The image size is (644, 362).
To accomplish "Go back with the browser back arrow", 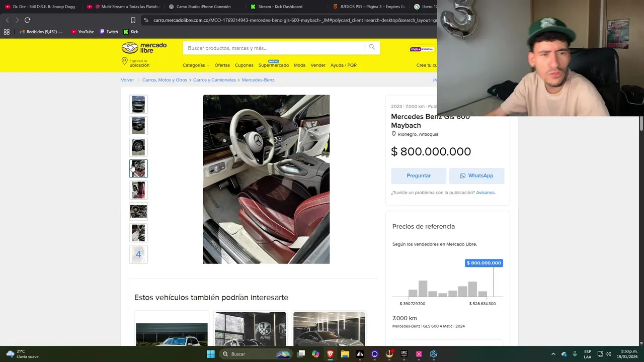I will point(7,20).
